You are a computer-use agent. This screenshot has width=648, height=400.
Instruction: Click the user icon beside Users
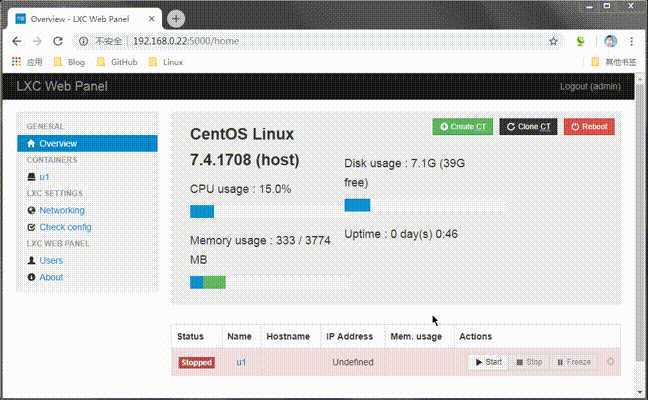[x=31, y=260]
